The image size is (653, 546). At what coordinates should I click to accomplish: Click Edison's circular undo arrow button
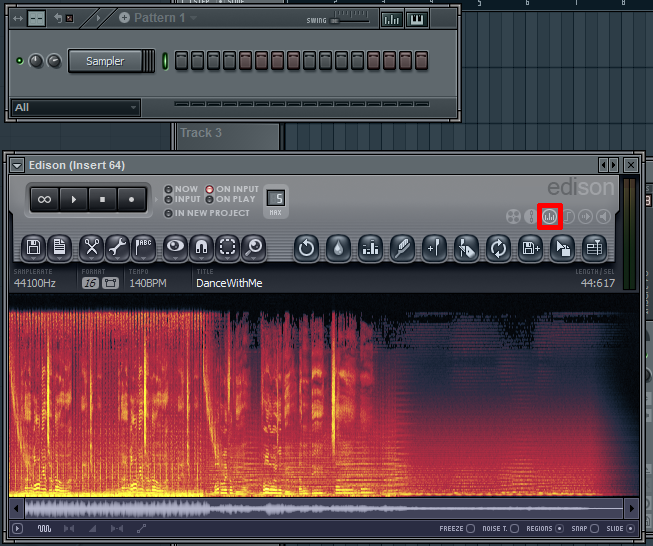(307, 249)
